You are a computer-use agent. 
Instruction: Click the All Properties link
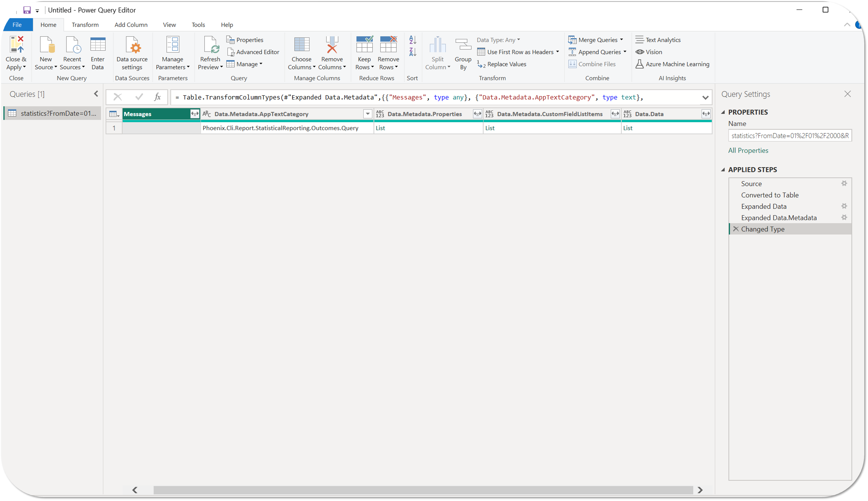pos(748,150)
